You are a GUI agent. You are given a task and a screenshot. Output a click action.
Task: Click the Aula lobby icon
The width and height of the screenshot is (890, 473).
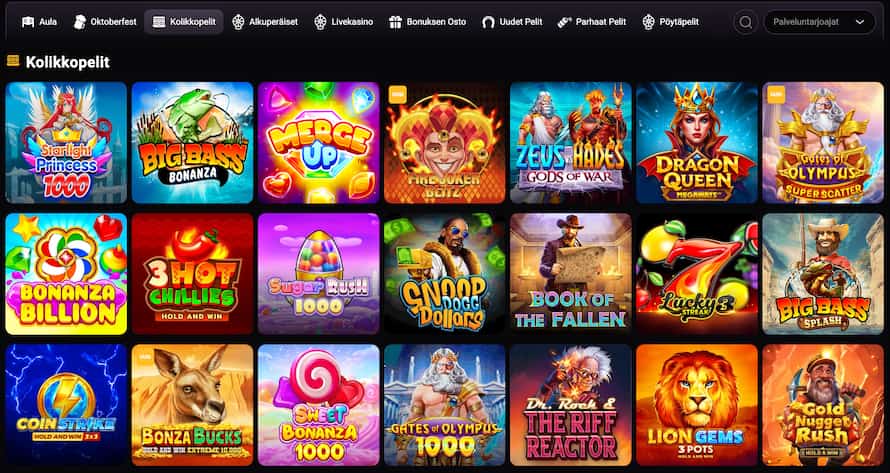tap(28, 22)
